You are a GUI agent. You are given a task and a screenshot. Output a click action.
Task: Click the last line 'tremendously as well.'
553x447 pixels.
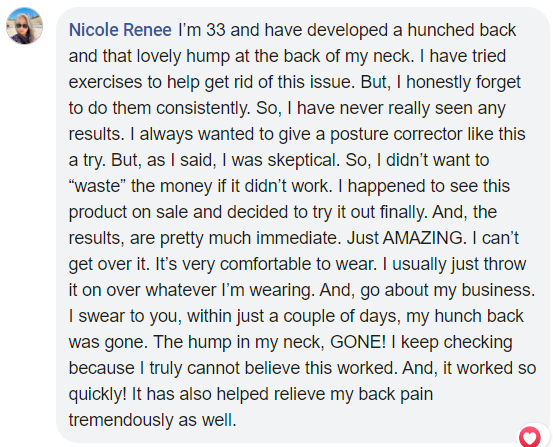[x=152, y=420]
